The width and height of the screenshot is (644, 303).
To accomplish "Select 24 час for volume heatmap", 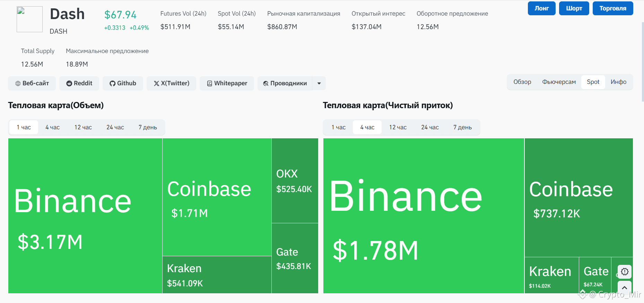I will coord(115,127).
